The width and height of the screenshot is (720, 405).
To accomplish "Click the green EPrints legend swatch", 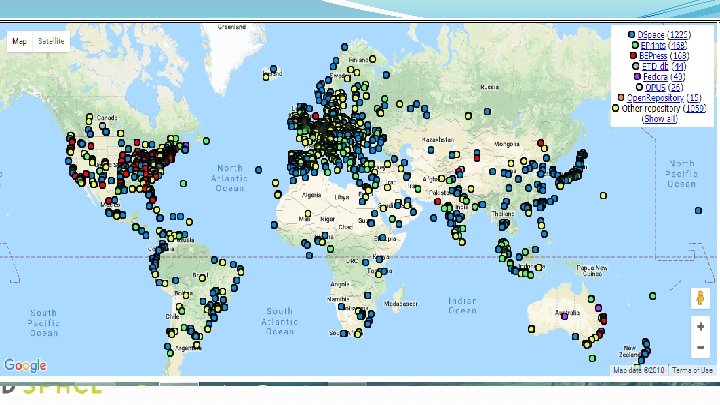I will click(635, 45).
